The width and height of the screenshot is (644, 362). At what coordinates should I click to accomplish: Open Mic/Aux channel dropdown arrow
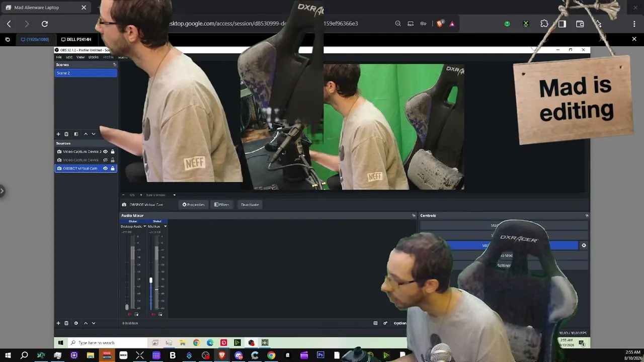point(165,226)
